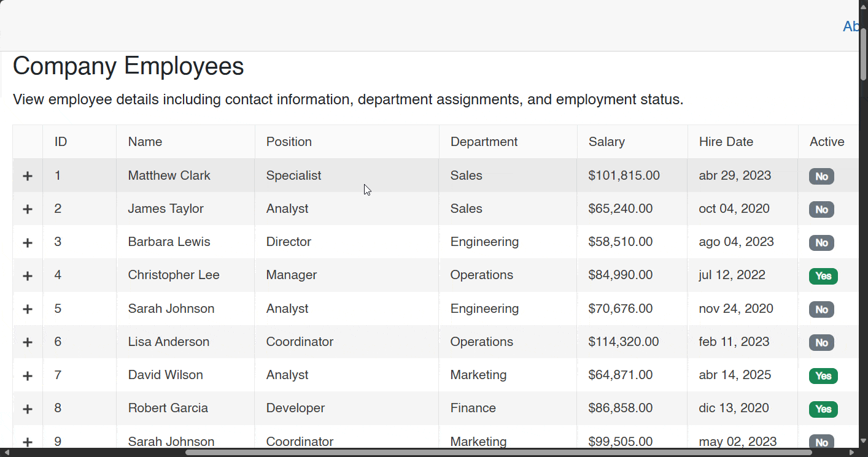Expand the row with ID 9
The height and width of the screenshot is (457, 868).
point(28,442)
